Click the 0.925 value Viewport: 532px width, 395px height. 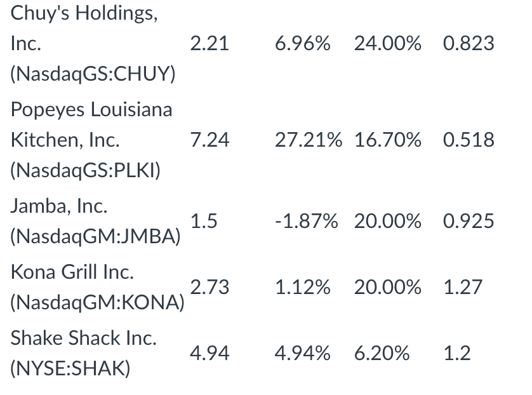click(469, 221)
